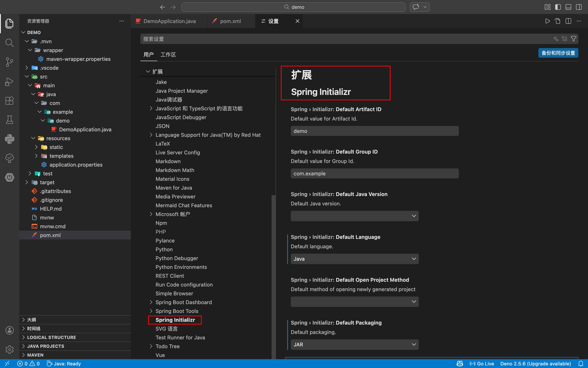Open the Testing flask view
Viewport: 588px width, 368px height.
tap(9, 120)
